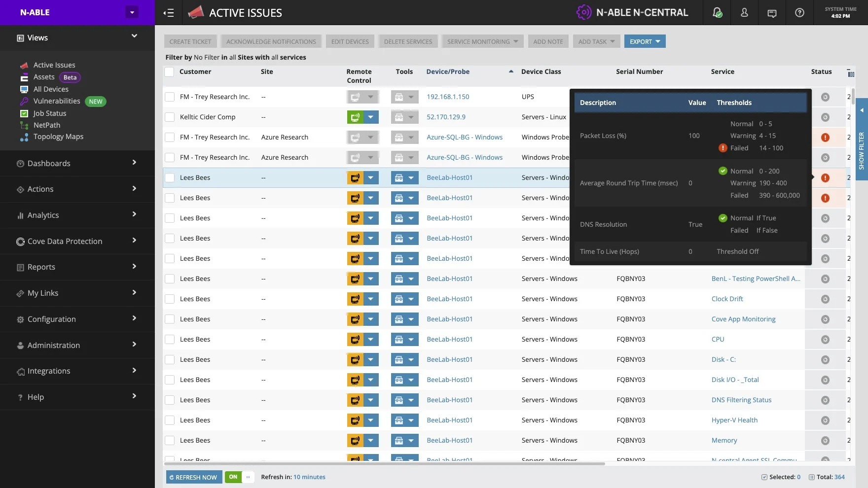
Task: Click the Create Ticket button
Action: (190, 41)
